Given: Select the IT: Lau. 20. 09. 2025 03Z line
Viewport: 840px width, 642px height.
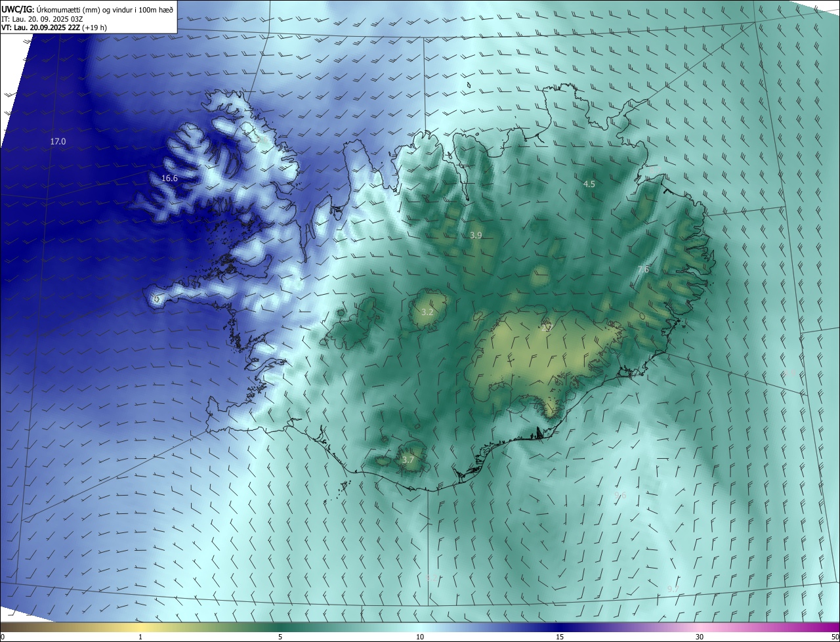Looking at the screenshot, I should pos(41,19).
